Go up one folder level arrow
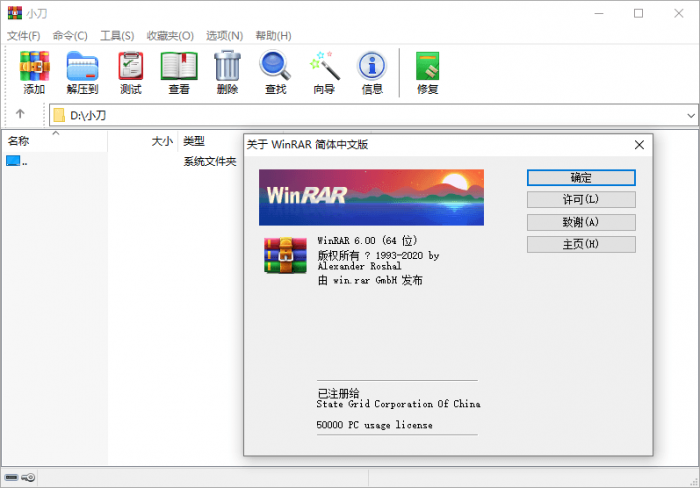700x488 pixels. [x=20, y=115]
